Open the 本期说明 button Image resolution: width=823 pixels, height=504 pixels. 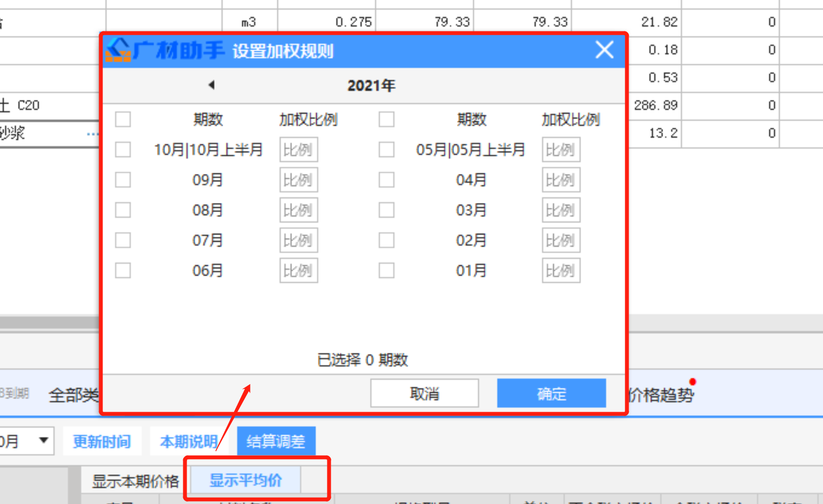tap(189, 441)
